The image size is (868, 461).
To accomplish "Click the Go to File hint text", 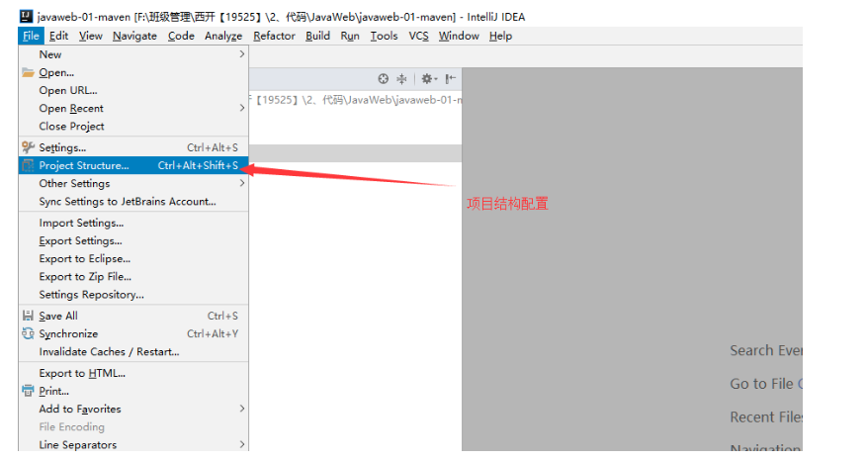I will click(x=761, y=384).
